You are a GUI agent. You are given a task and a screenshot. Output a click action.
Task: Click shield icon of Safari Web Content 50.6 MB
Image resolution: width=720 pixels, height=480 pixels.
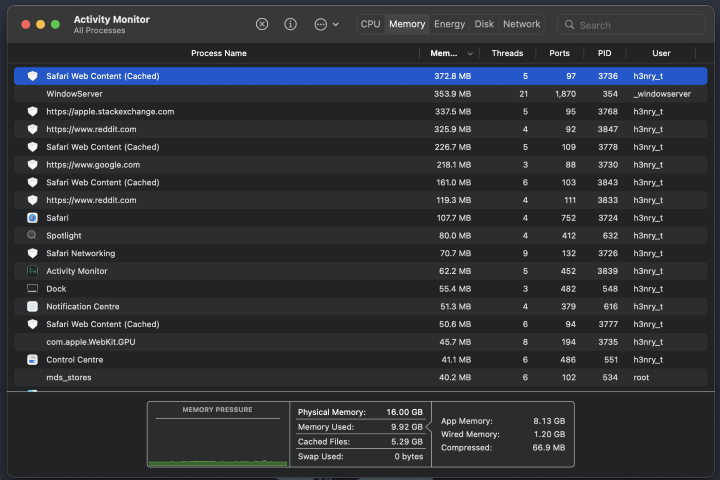point(32,324)
